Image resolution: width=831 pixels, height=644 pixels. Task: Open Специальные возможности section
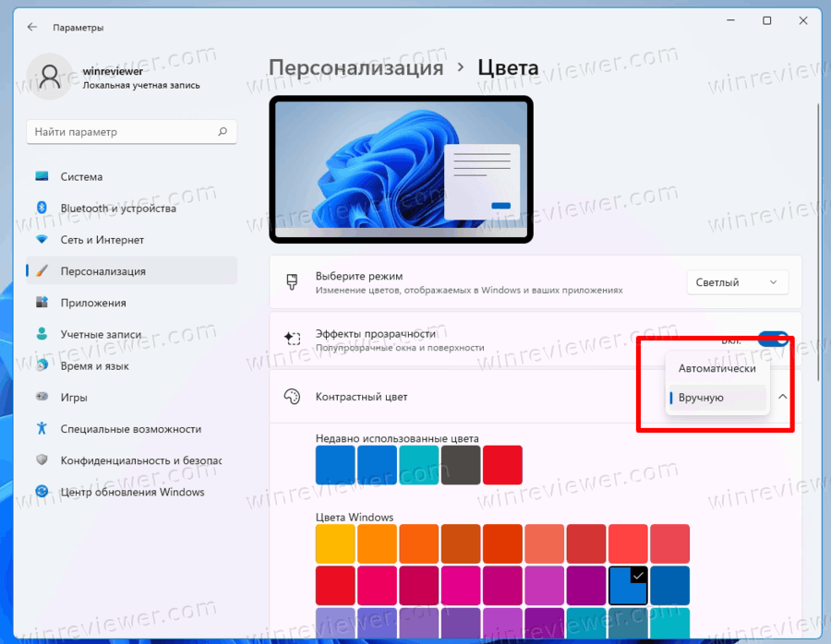tap(131, 429)
